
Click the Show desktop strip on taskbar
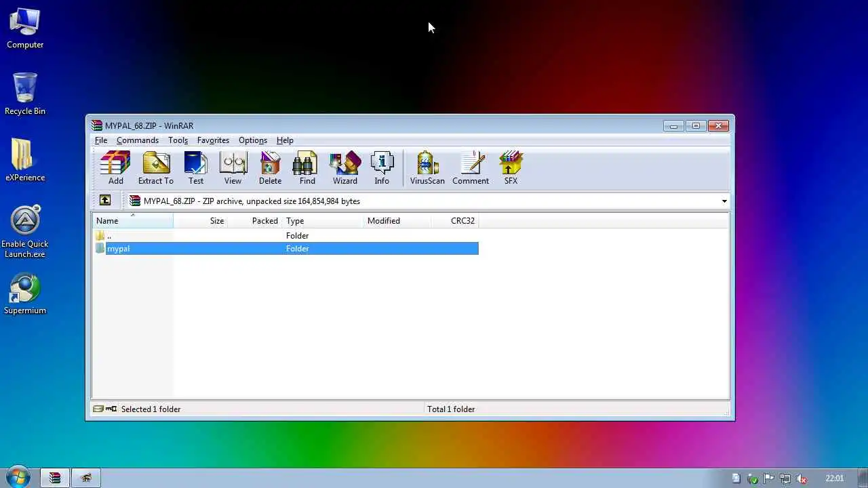click(863, 478)
